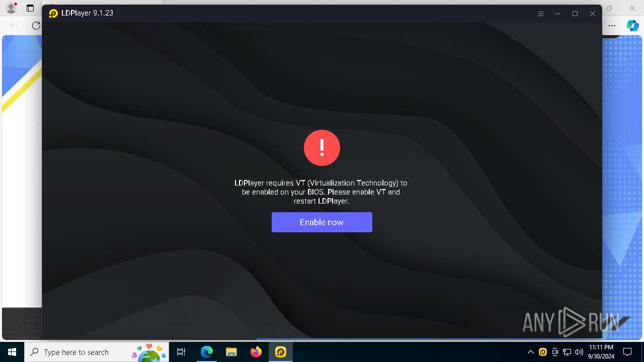Maximize the LDPlayer window

[575, 14]
